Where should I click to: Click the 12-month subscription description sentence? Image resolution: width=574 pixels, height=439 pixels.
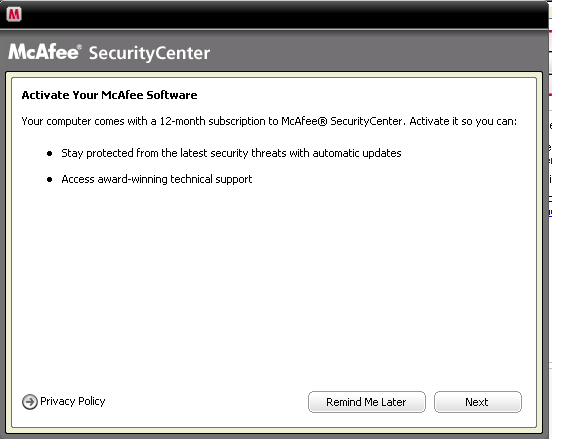tap(269, 121)
